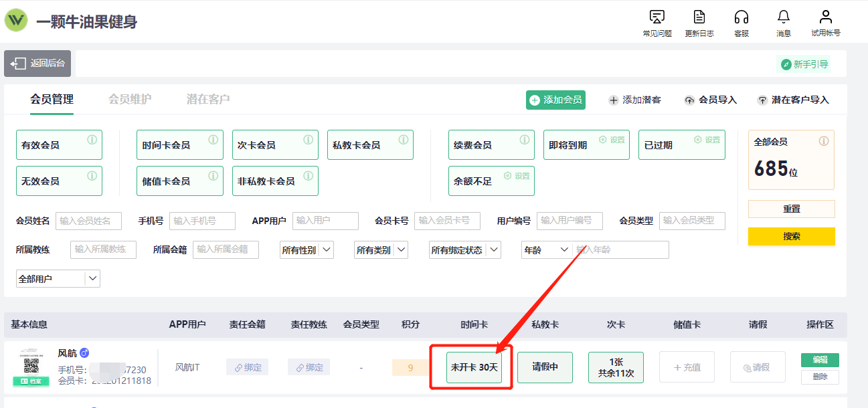Click 设置 gear on 即将到期 filter
The height and width of the screenshot is (408, 868).
point(612,140)
